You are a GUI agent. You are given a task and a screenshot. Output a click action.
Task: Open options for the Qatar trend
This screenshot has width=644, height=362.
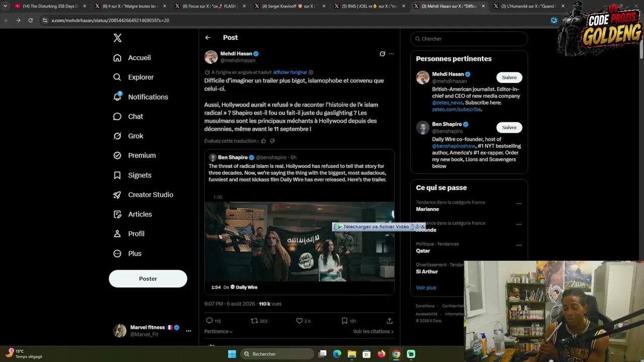[x=519, y=246]
